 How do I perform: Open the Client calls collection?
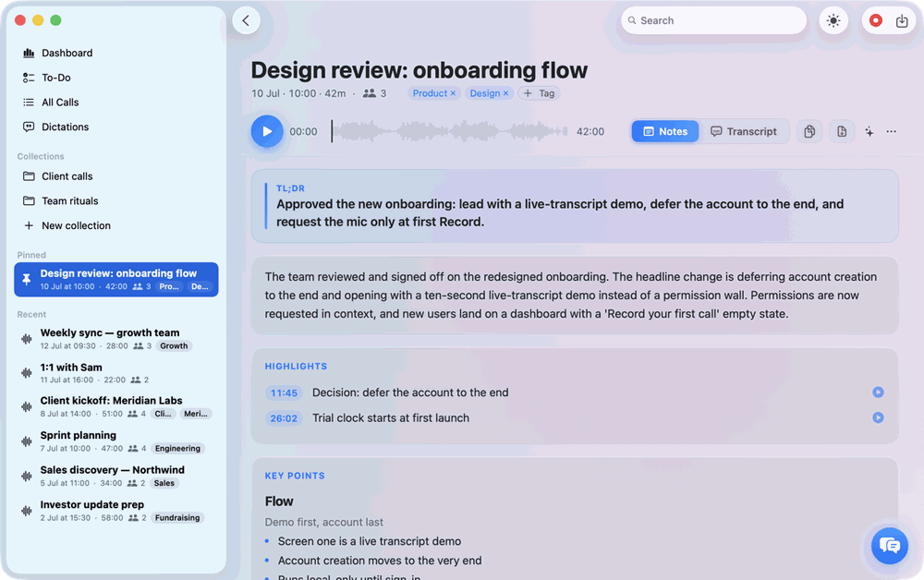(116, 176)
